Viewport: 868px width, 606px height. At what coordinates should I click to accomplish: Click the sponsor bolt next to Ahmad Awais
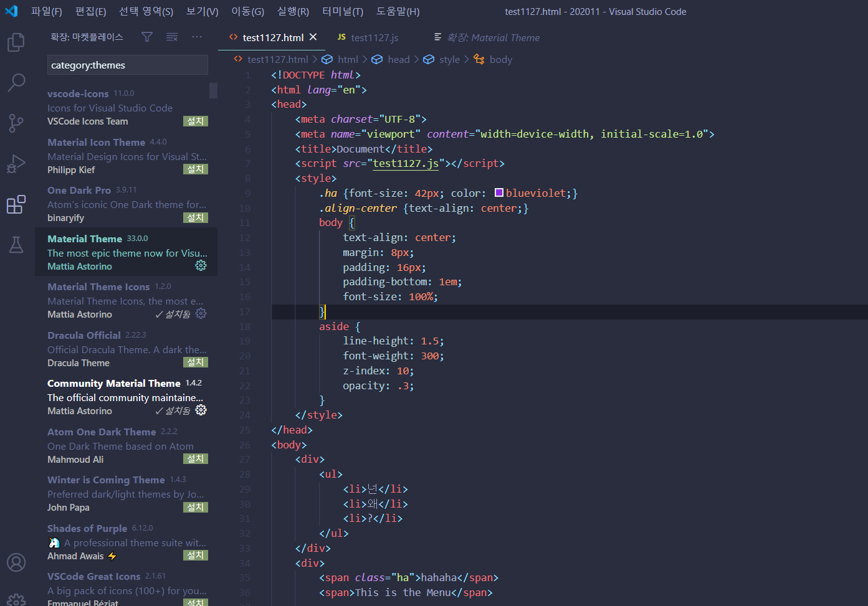(112, 556)
